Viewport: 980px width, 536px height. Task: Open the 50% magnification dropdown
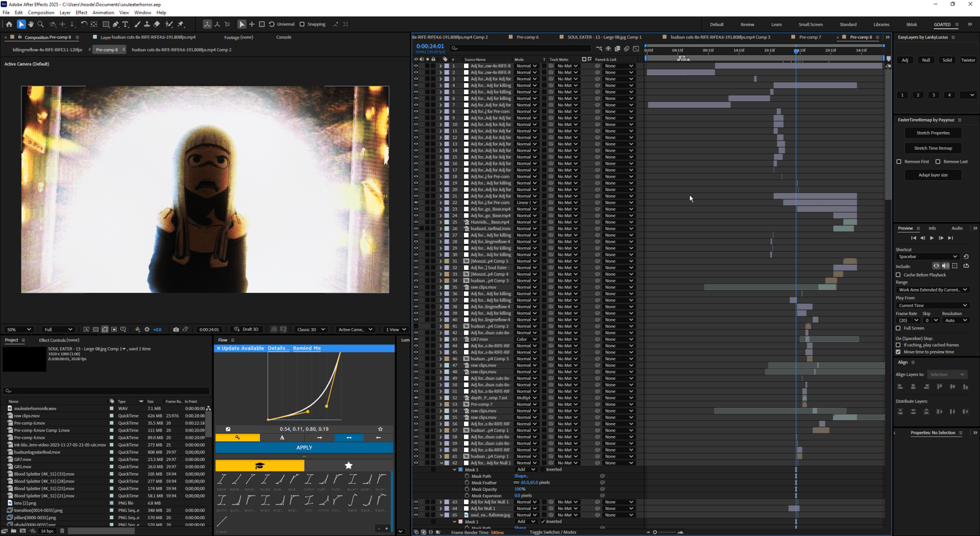pyautogui.click(x=19, y=329)
